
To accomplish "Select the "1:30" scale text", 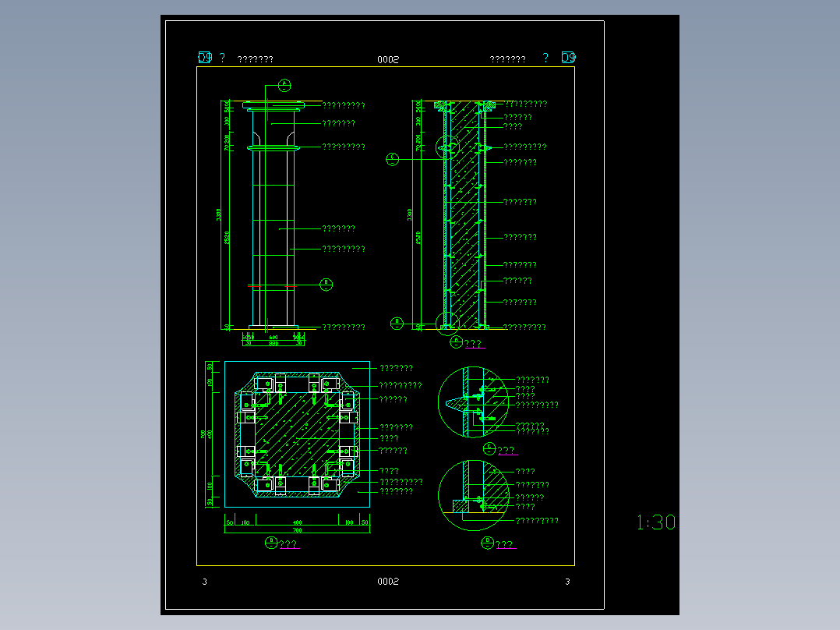I will click(656, 522).
